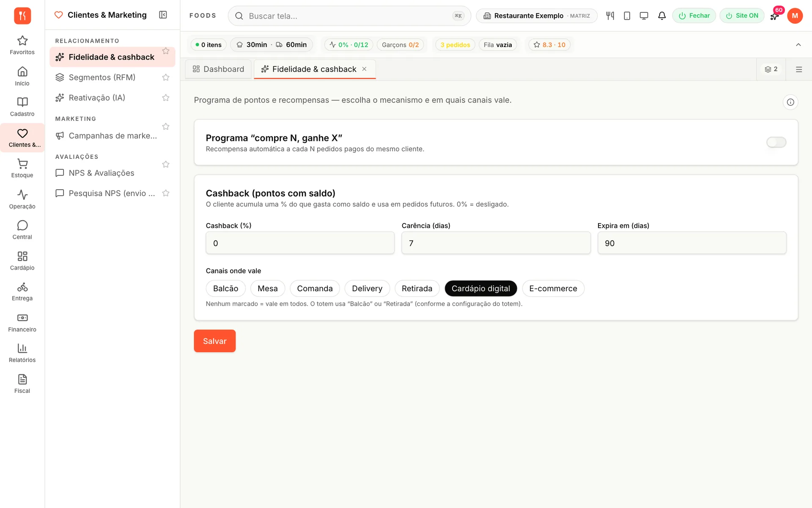Open the sparkle icon with 60 badge
This screenshot has height=508, width=812.
click(775, 16)
